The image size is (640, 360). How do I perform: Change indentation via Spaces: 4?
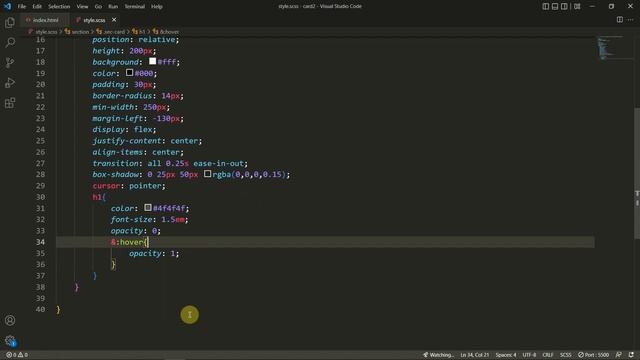[506, 355]
